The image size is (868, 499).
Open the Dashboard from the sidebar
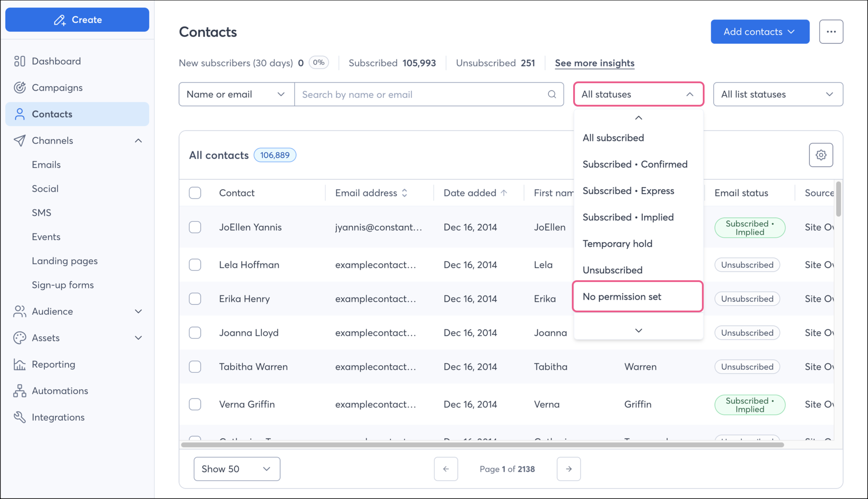[20, 61]
